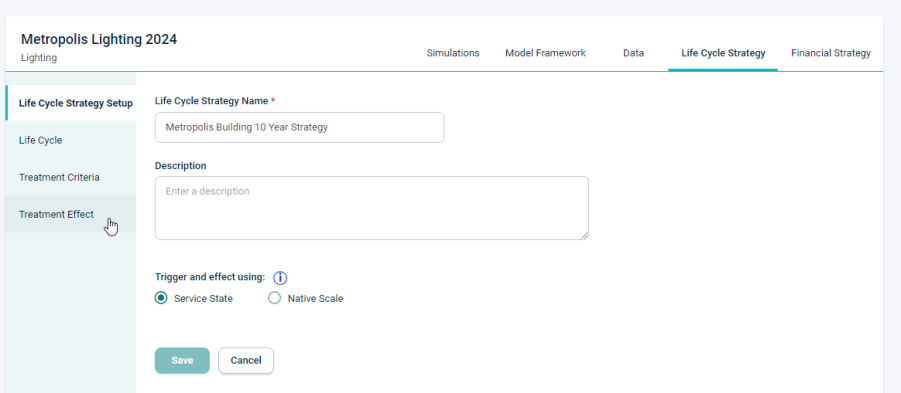
Task: Click the Cancel button
Action: click(x=246, y=360)
